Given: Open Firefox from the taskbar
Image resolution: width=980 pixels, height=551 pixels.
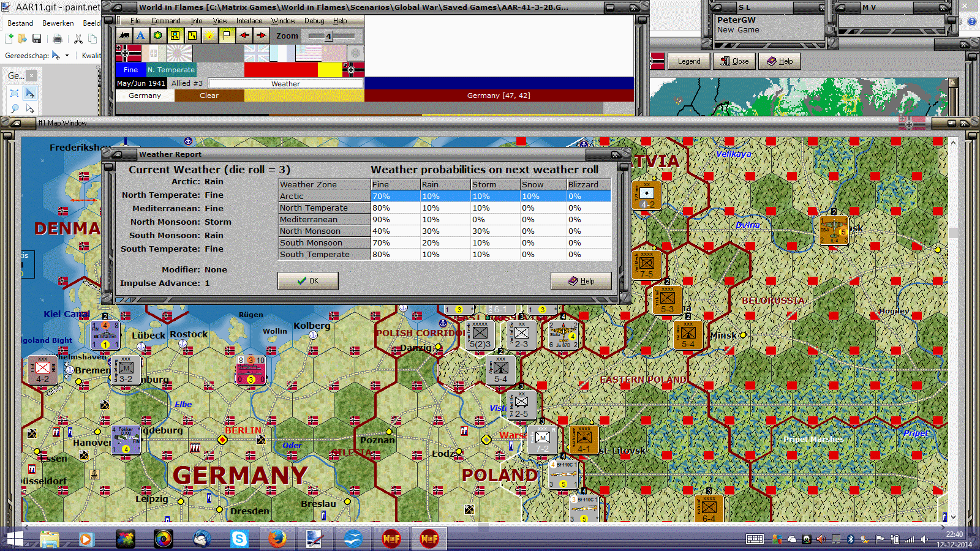Looking at the screenshot, I should pyautogui.click(x=277, y=539).
